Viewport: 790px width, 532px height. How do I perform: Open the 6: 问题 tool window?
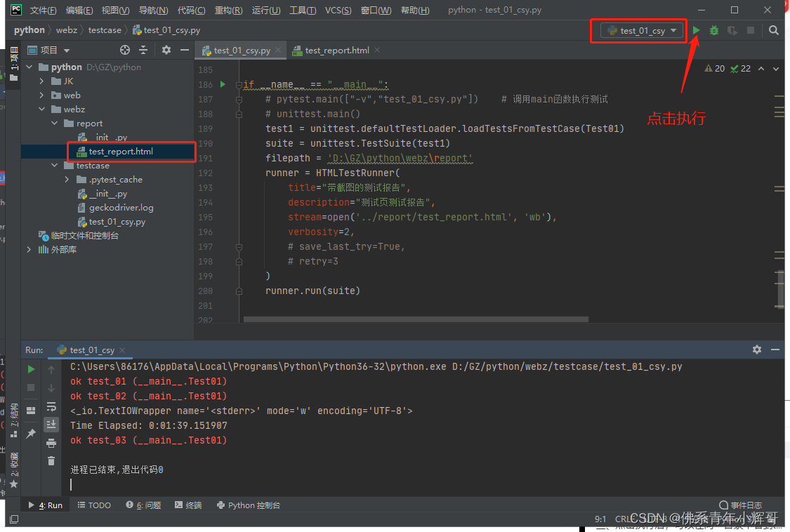[x=143, y=505]
